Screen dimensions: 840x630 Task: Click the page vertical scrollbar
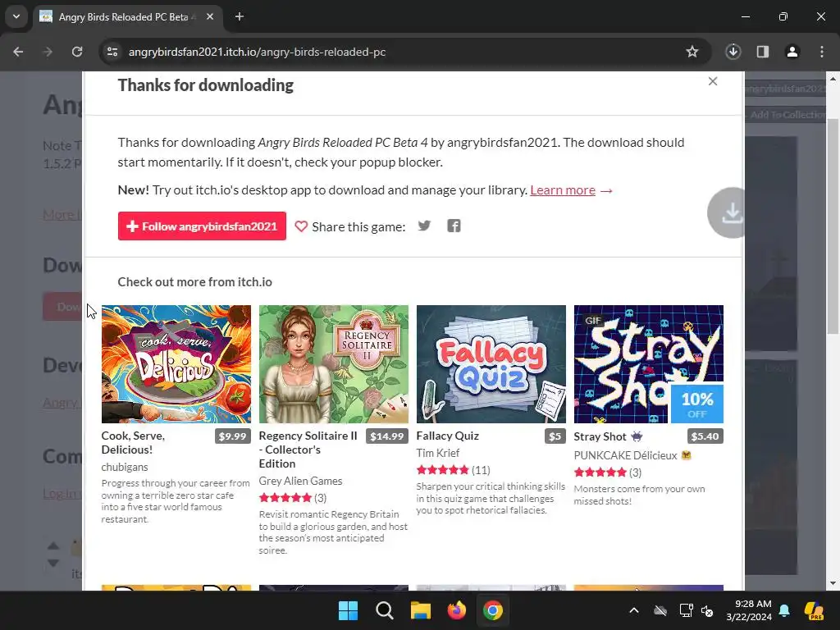[833, 226]
